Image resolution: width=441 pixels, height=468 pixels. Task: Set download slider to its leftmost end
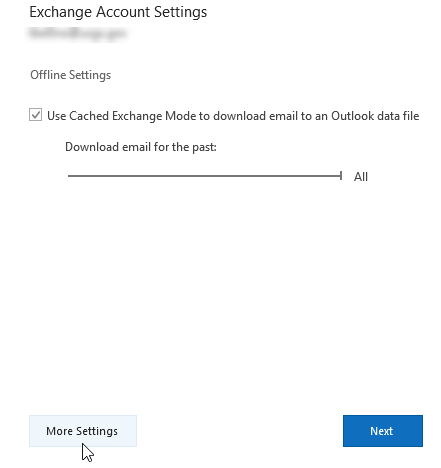[69, 176]
